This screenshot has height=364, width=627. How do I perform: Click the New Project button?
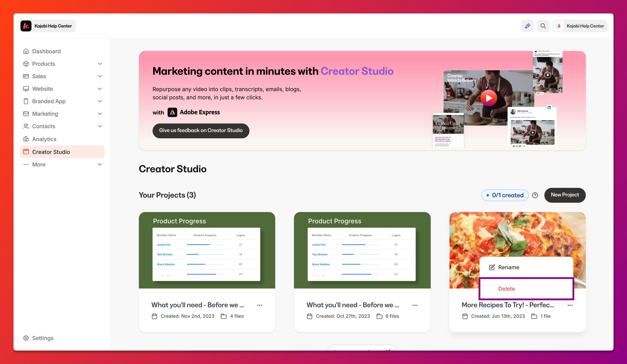[x=565, y=195]
